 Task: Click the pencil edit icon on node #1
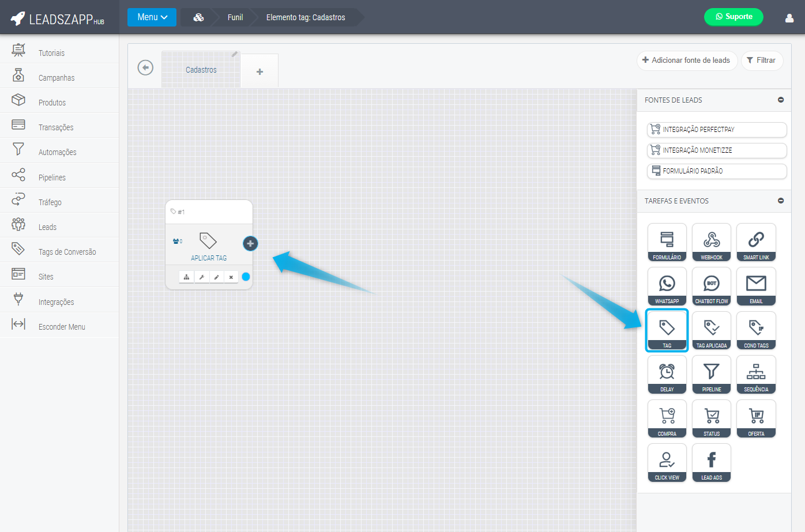216,277
